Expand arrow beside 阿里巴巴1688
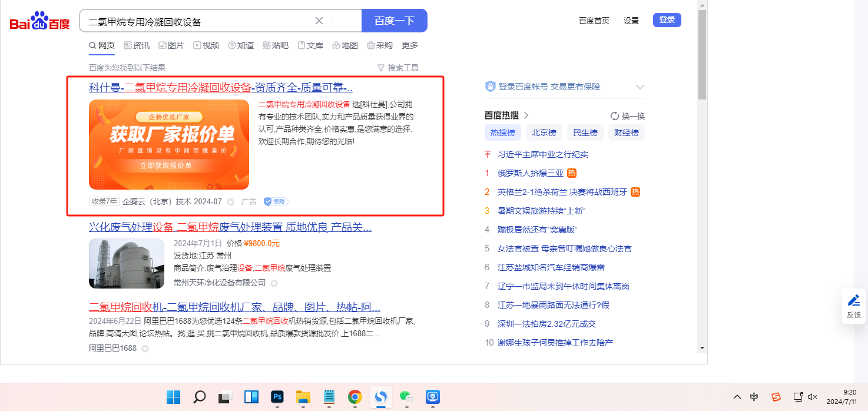868x411 pixels. 145,349
